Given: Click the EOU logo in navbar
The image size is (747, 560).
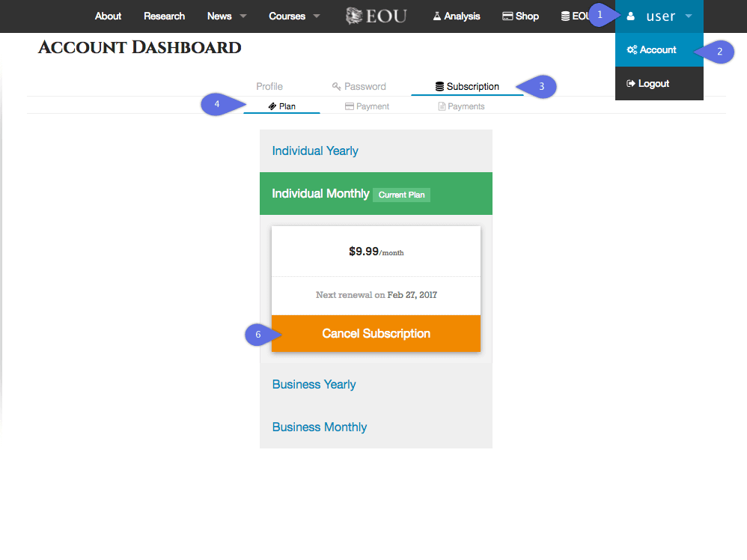Looking at the screenshot, I should coord(376,16).
